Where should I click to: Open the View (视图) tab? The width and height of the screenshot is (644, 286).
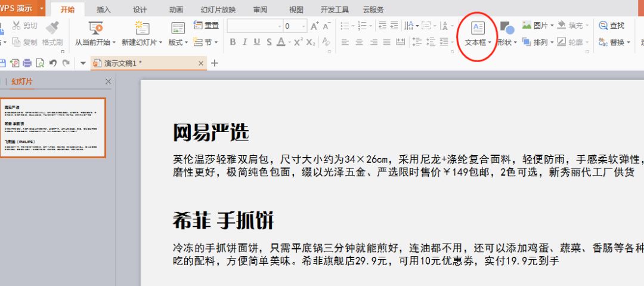(296, 10)
